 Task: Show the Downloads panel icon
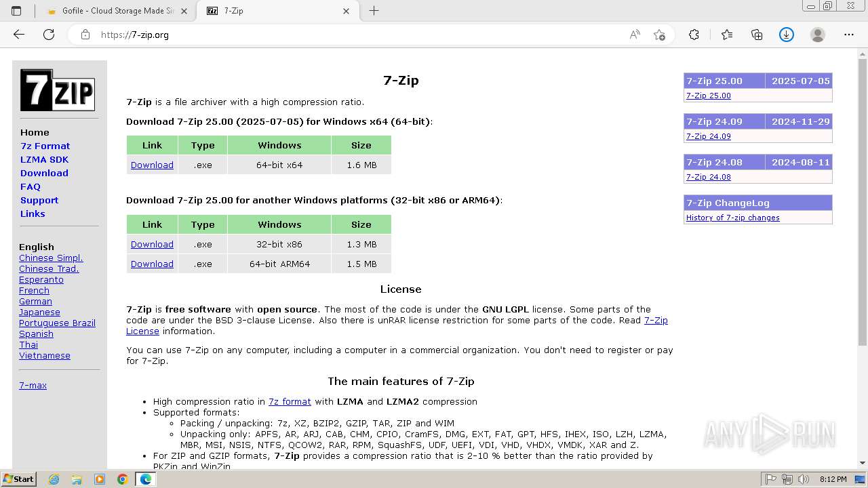click(x=787, y=35)
